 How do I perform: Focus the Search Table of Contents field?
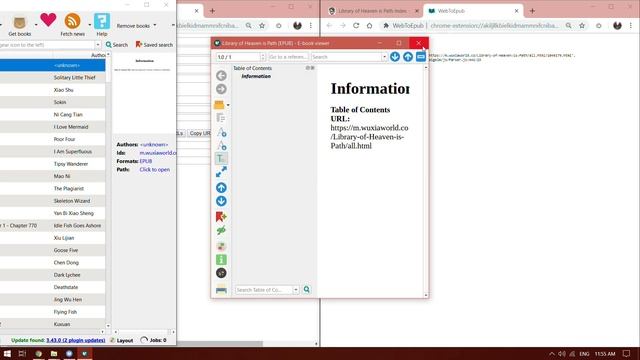264,290
